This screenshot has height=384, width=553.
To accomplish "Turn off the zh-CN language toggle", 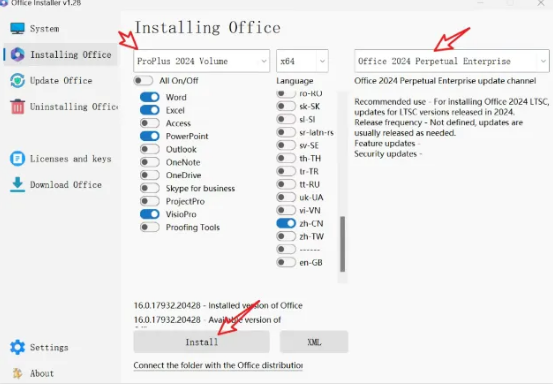I will tap(286, 223).
